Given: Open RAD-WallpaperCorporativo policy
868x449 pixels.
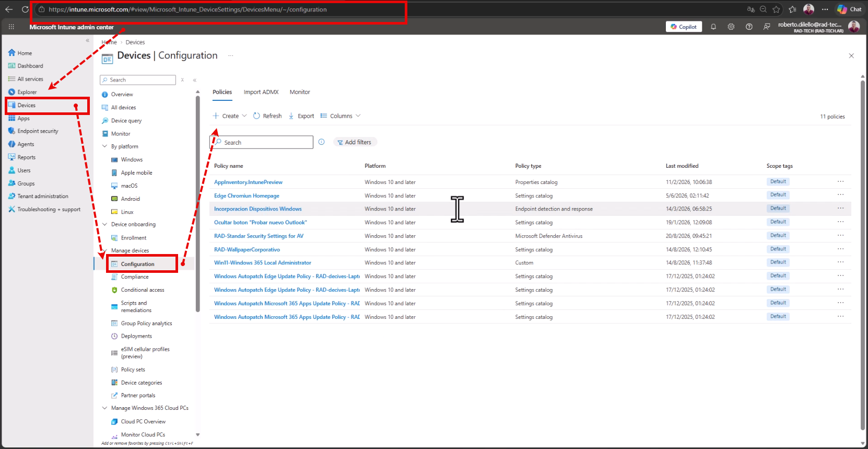Looking at the screenshot, I should tap(247, 250).
